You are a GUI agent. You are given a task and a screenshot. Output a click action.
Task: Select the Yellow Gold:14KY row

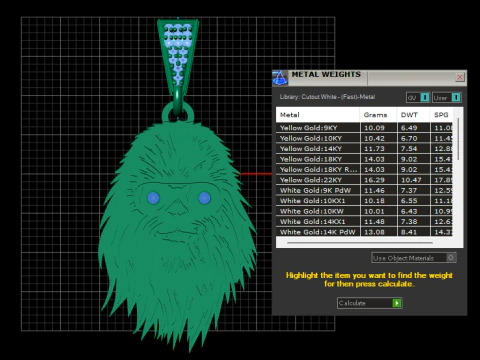[x=364, y=149]
